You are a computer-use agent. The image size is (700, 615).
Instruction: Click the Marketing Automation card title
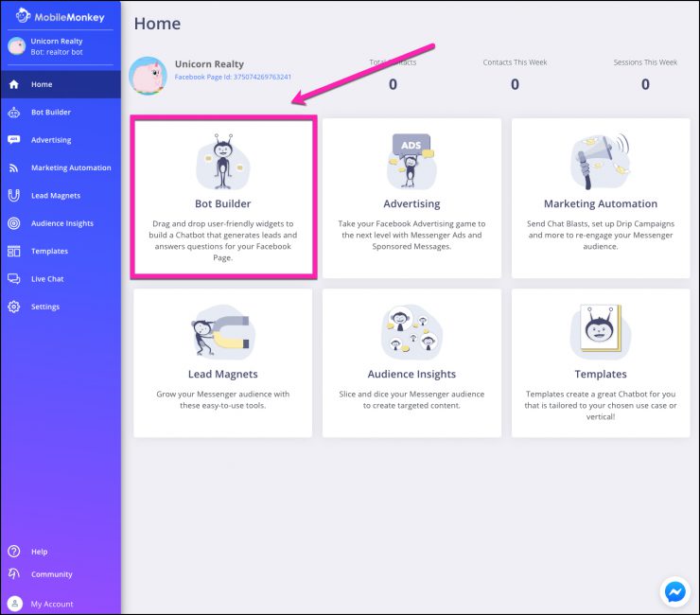click(601, 203)
